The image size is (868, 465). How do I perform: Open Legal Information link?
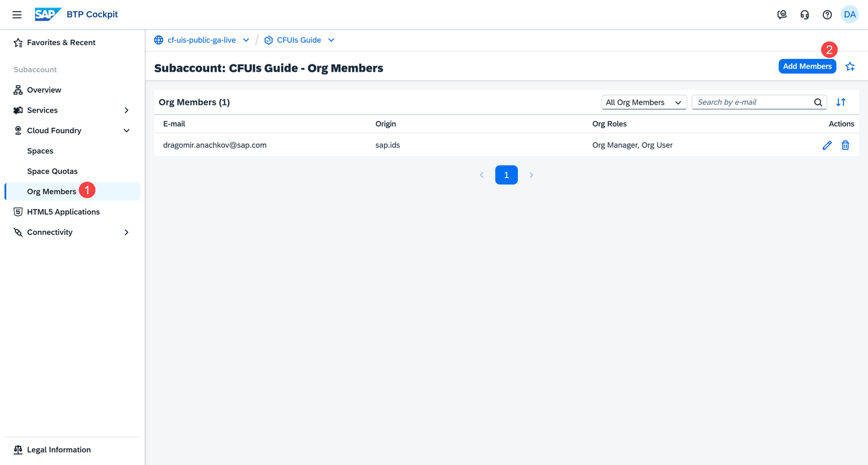point(59,450)
